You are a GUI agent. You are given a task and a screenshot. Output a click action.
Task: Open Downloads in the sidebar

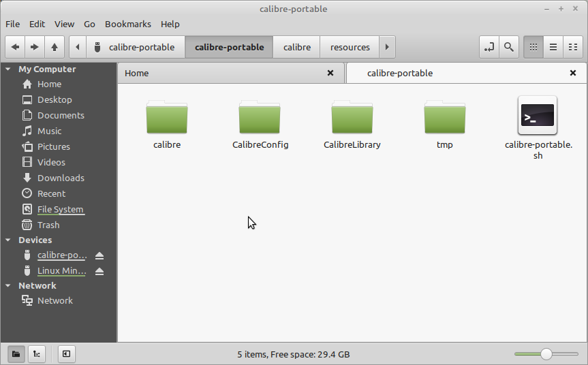[x=60, y=178]
